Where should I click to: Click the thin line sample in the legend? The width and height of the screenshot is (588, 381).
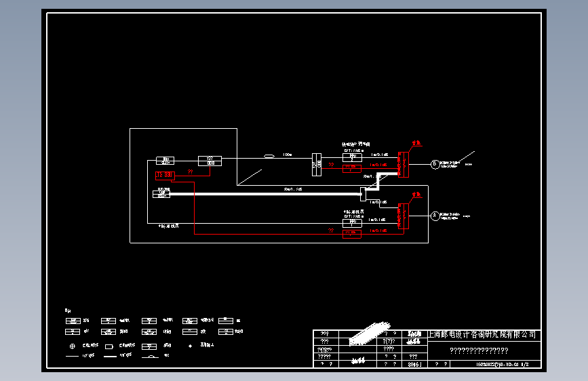pos(72,356)
